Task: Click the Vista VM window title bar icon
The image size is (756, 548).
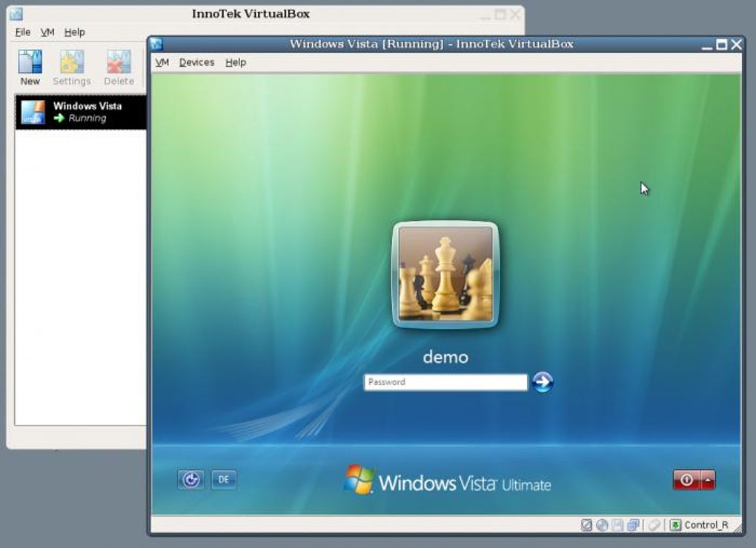Action: pyautogui.click(x=156, y=44)
